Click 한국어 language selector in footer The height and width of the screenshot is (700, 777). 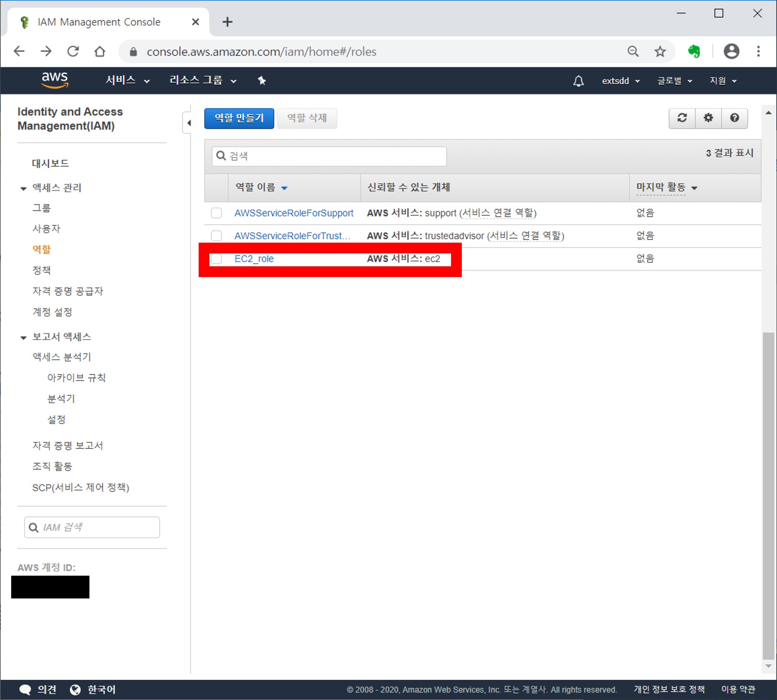tap(101, 690)
